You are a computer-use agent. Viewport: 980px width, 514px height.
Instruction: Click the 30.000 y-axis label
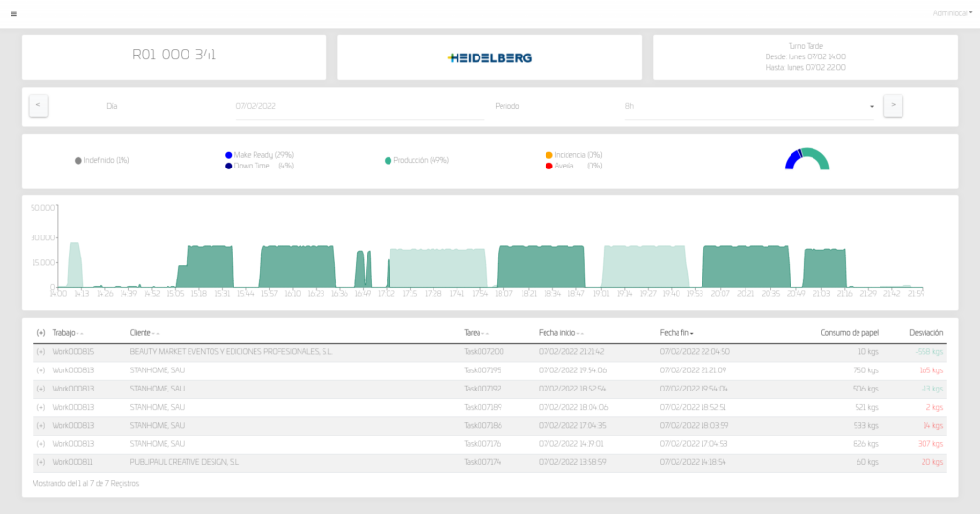(42, 237)
